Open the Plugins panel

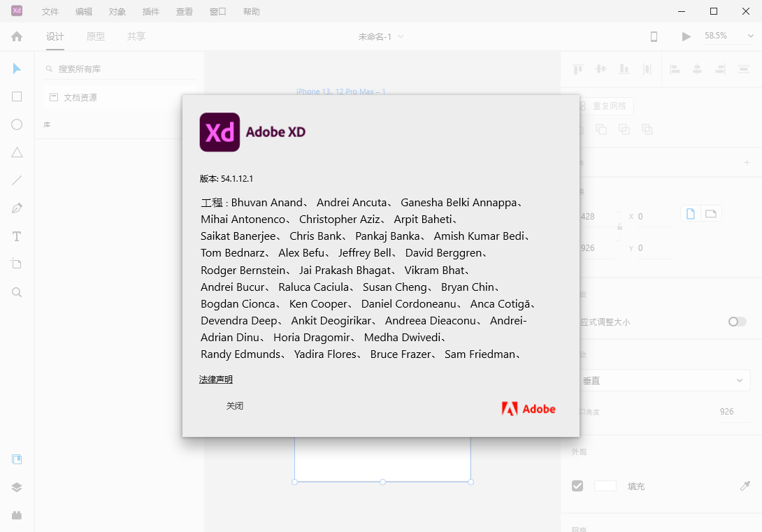click(x=17, y=515)
